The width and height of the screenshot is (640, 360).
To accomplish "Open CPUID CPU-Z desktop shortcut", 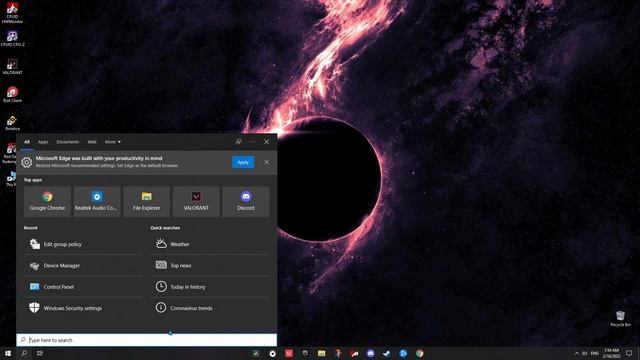I will click(x=12, y=39).
